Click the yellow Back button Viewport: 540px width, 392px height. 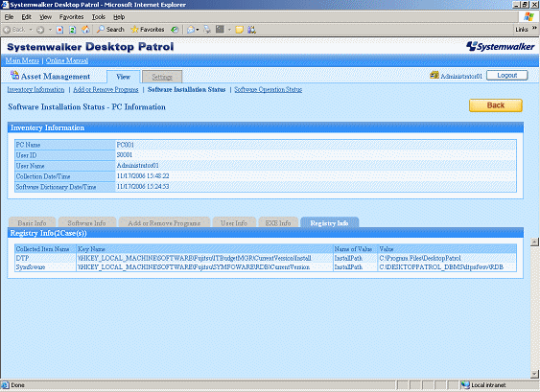tap(496, 105)
